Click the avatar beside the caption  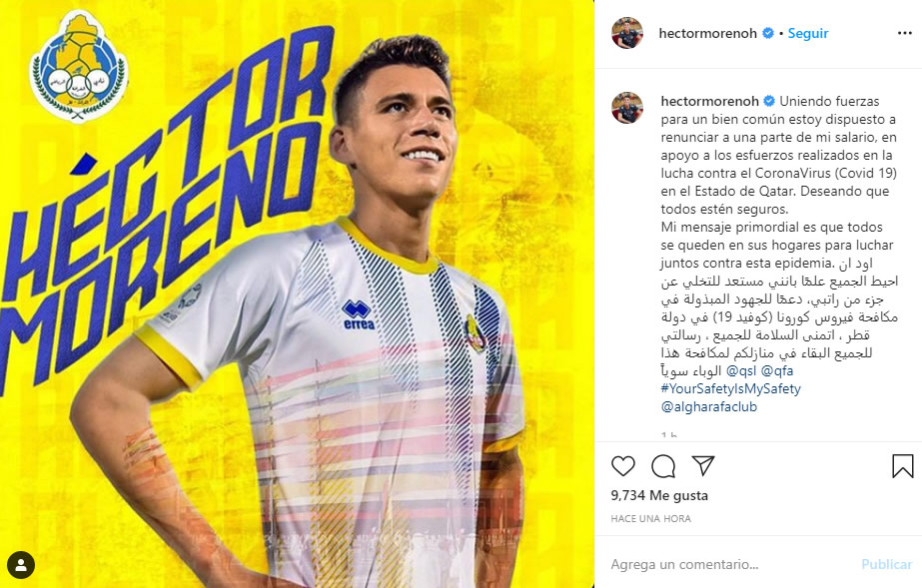click(627, 108)
